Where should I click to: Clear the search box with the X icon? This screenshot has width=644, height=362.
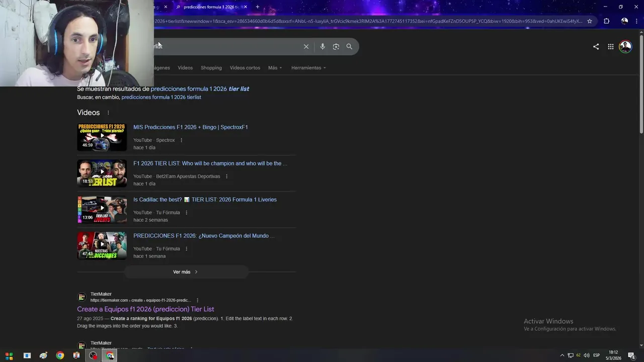[306, 46]
